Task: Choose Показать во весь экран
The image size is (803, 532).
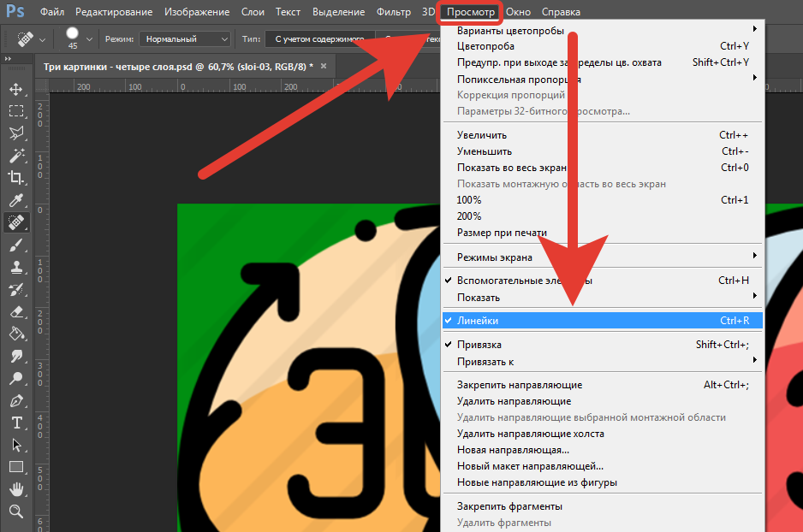Action: click(603, 168)
